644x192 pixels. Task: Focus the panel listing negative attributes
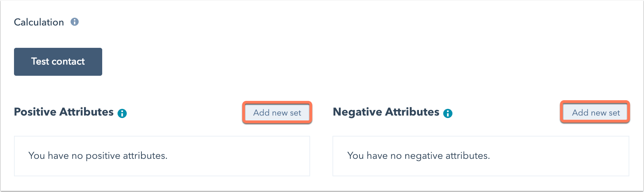tap(481, 156)
